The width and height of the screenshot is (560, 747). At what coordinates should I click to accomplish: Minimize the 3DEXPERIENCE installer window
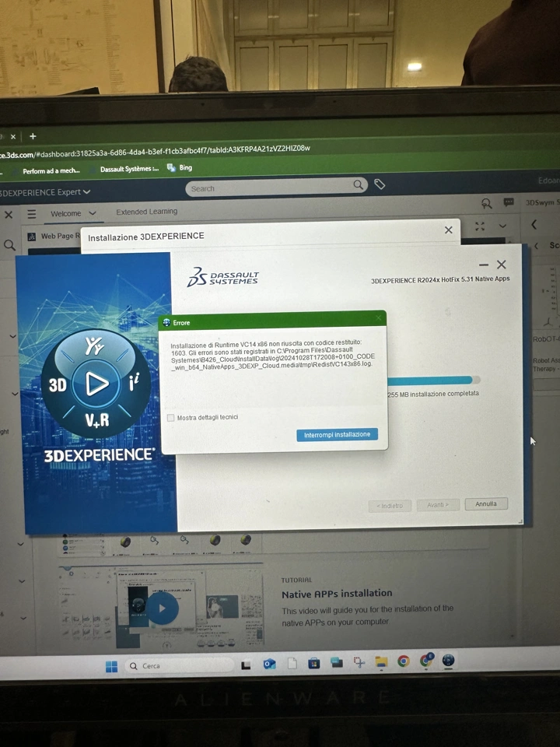click(484, 265)
